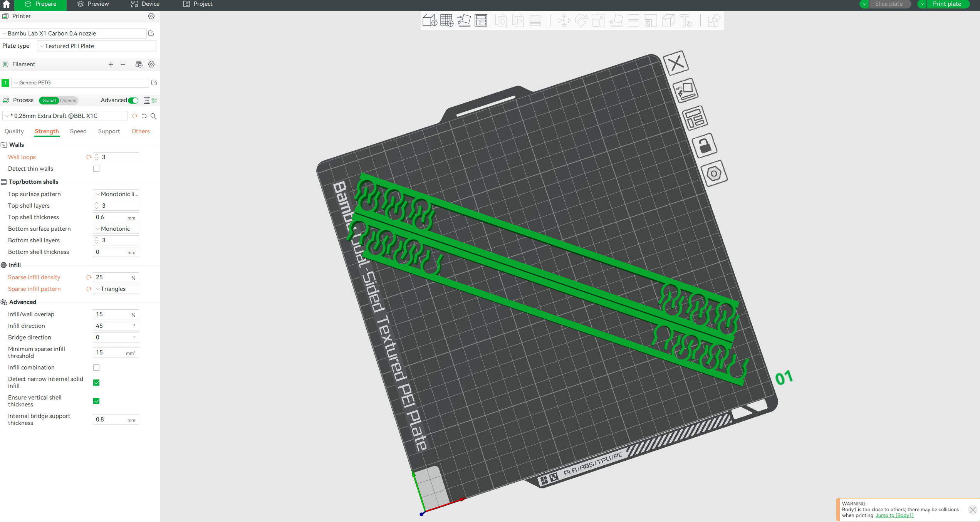
Task: Click the Print plate button
Action: click(x=947, y=4)
